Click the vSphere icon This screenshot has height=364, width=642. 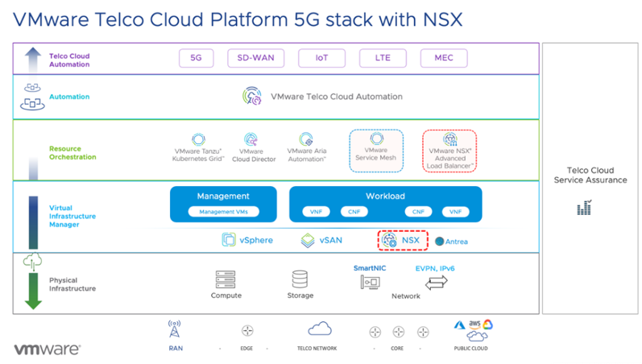tap(229, 239)
